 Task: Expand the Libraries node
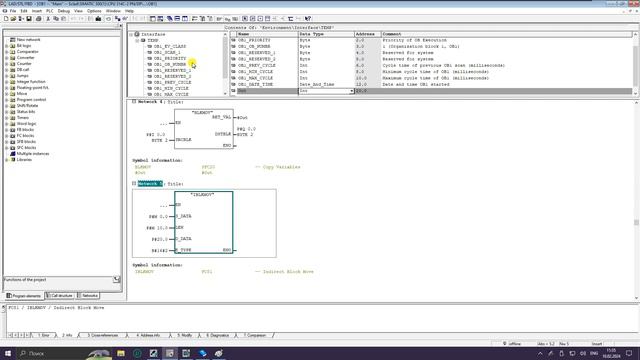click(7, 160)
